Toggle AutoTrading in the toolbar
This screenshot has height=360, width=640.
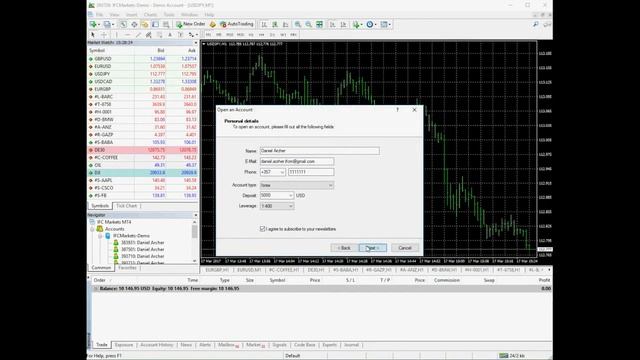pos(237,24)
